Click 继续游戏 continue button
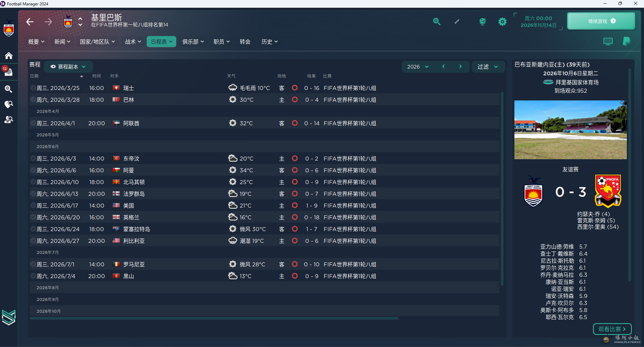The height and width of the screenshot is (347, 644). pyautogui.click(x=601, y=21)
